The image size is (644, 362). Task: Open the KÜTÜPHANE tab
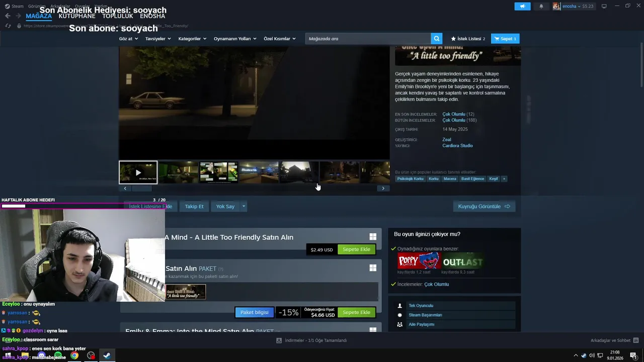(x=77, y=16)
